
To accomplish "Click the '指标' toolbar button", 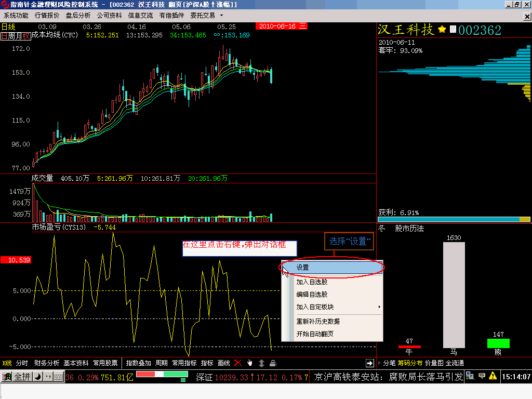I will click(207, 363).
